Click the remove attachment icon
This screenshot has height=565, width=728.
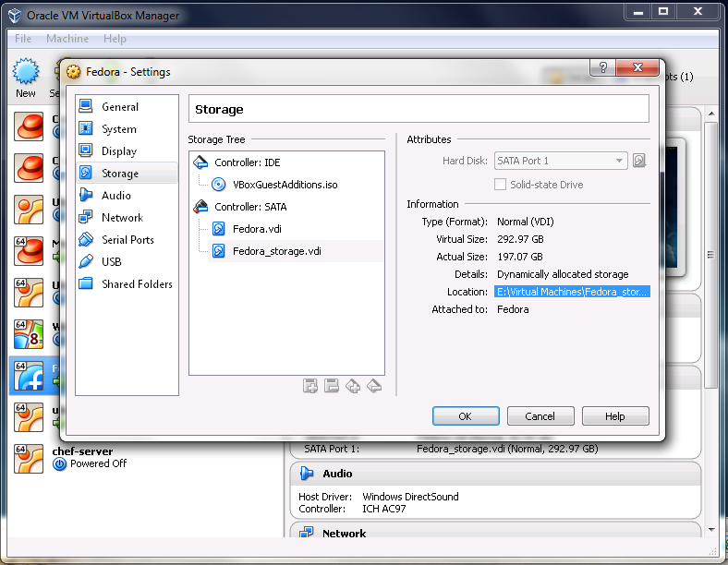[x=332, y=386]
